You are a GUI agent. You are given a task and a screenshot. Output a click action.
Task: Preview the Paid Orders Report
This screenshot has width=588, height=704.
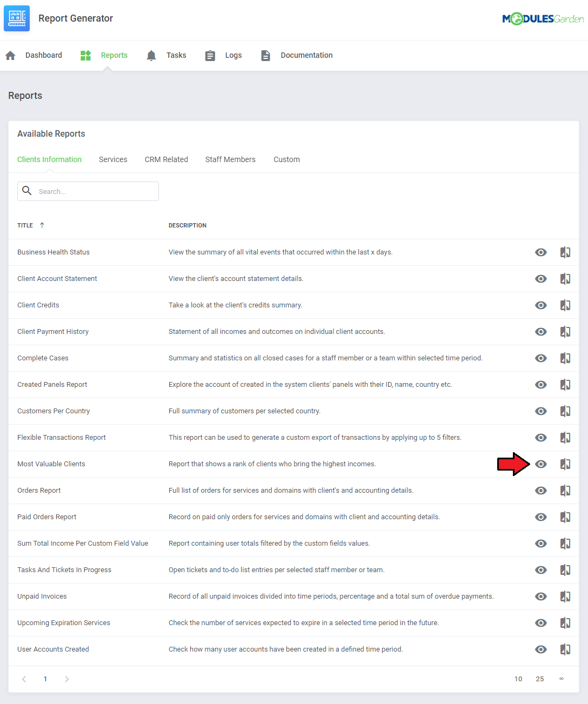coord(541,517)
